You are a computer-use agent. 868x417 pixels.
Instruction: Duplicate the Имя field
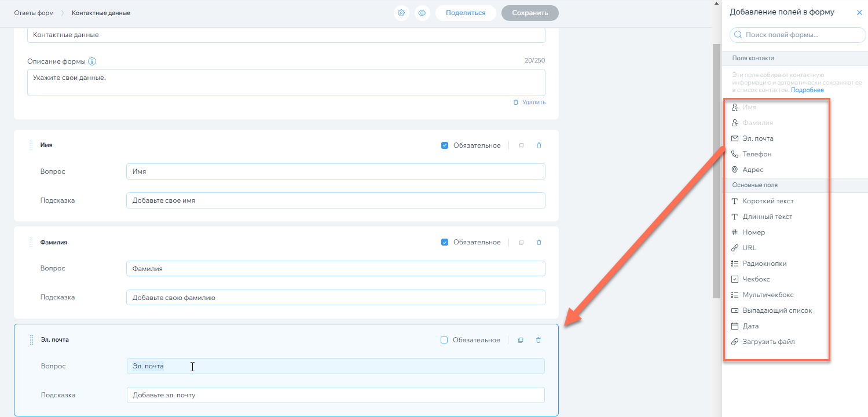[521, 145]
